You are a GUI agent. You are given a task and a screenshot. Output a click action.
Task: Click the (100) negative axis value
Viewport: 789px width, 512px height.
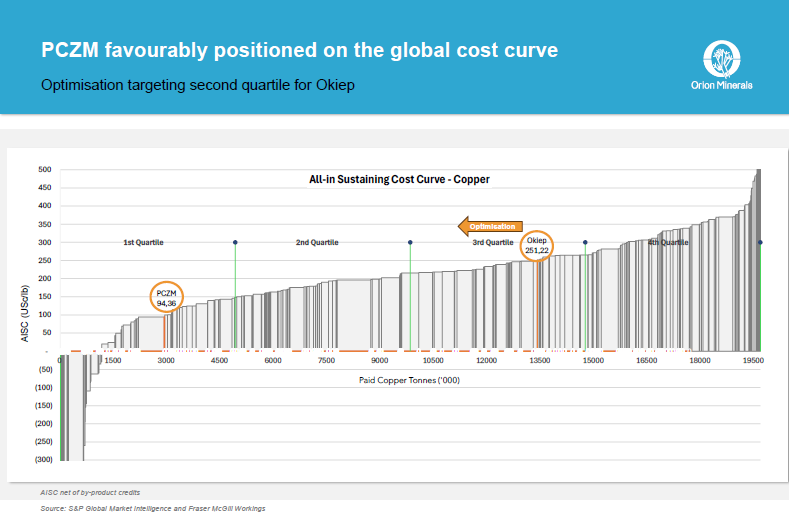pos(44,387)
